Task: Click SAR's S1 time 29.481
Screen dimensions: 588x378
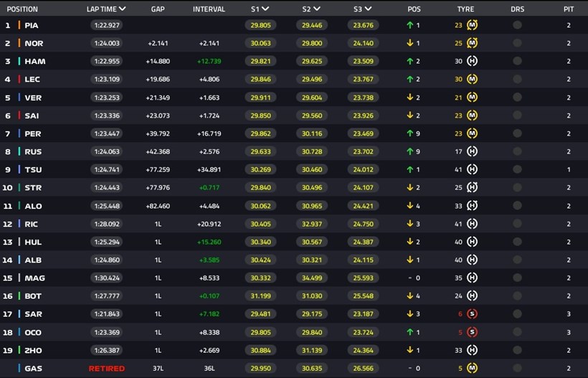Action: 260,314
